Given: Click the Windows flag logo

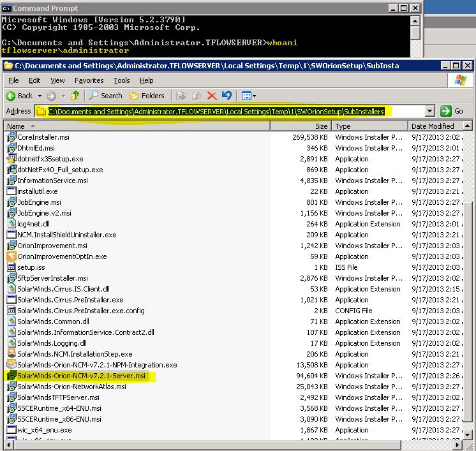Looking at the screenshot, I should [460, 80].
